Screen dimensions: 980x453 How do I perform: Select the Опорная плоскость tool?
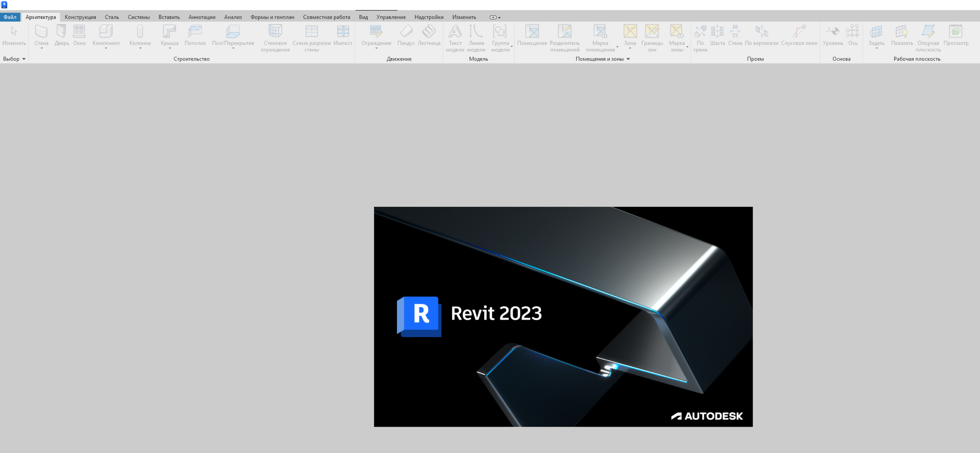click(x=928, y=31)
